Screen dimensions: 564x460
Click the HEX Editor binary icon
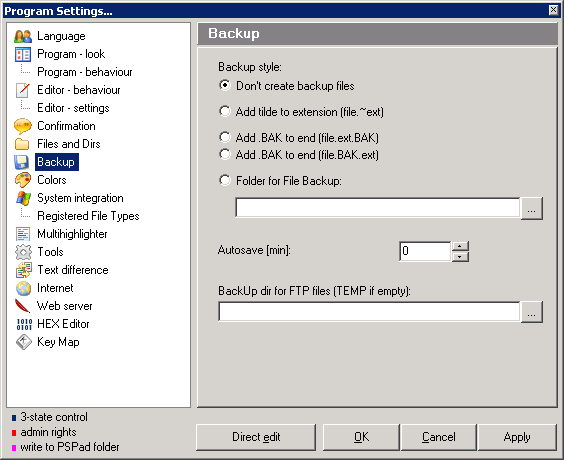point(24,324)
